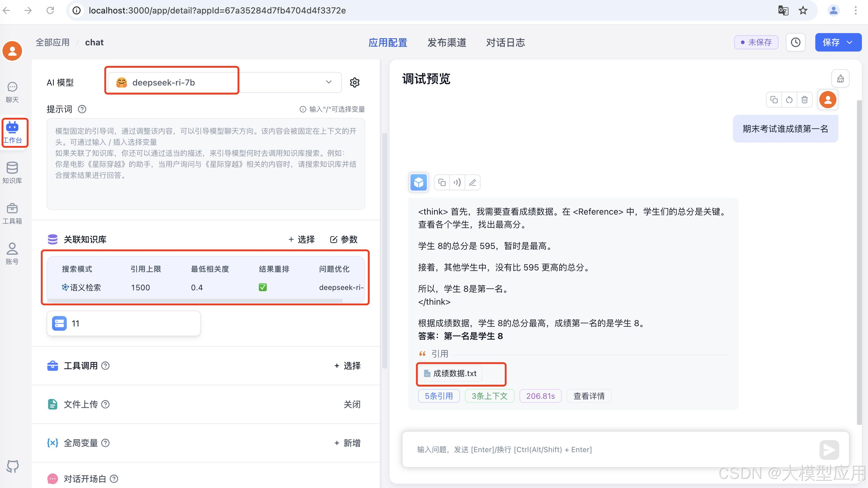Expand the 保存 button's dropdown arrow
The width and height of the screenshot is (868, 488).
(x=849, y=42)
